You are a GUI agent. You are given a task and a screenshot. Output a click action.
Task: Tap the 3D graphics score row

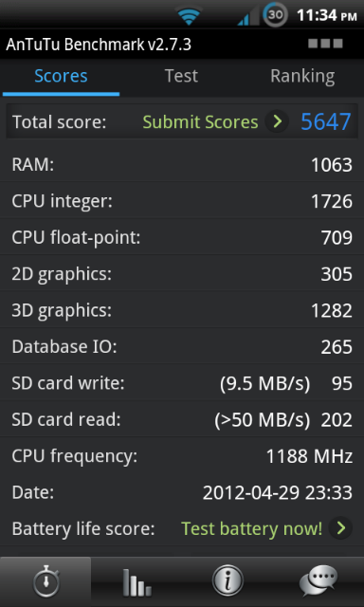pos(182,310)
